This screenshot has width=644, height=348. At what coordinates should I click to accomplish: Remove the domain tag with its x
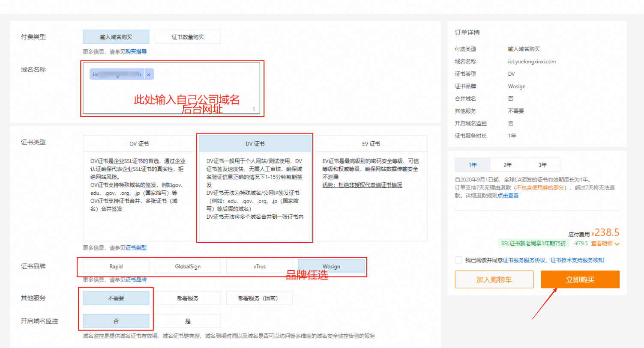click(149, 74)
